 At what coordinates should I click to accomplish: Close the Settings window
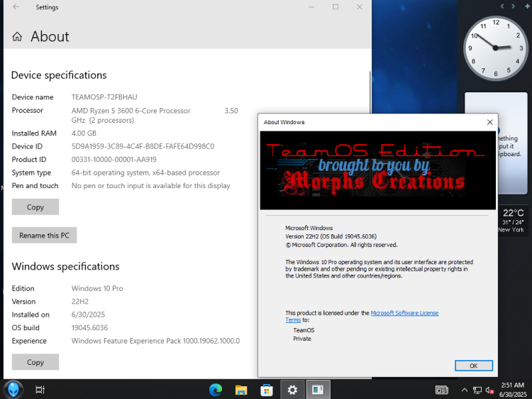coord(360,7)
